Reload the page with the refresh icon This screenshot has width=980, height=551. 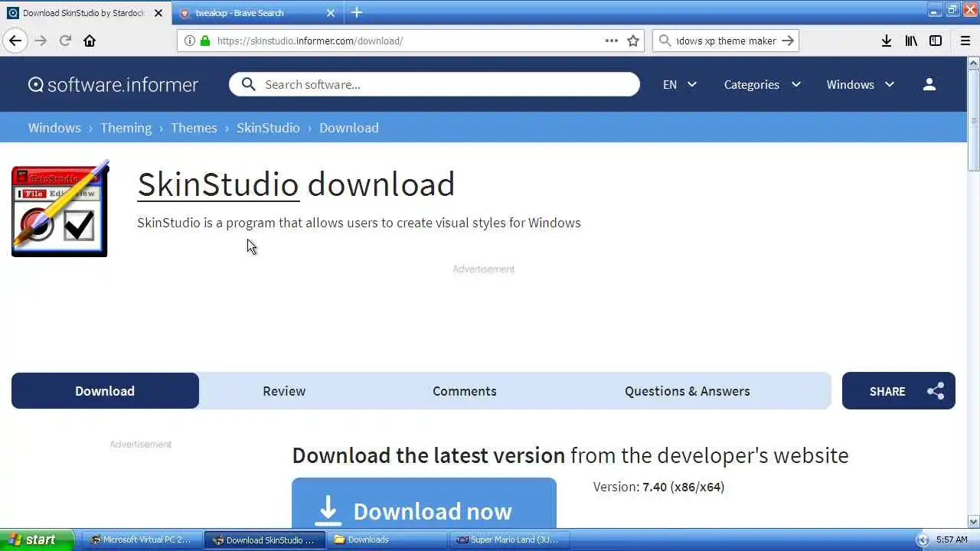65,41
